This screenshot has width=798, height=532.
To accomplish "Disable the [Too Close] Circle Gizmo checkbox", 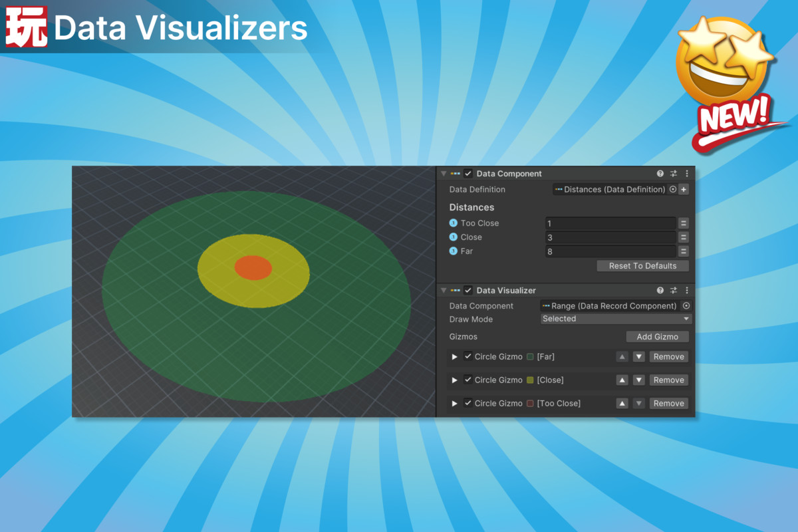I will point(467,404).
